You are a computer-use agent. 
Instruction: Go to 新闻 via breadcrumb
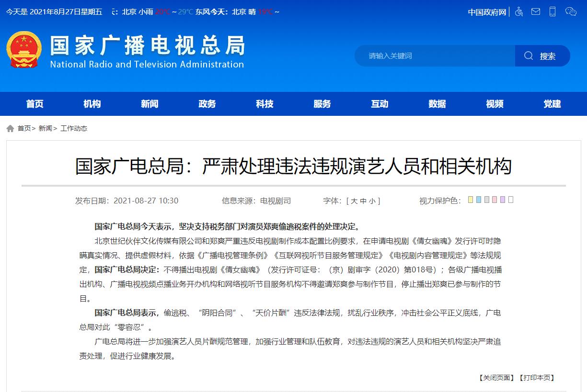pos(46,128)
